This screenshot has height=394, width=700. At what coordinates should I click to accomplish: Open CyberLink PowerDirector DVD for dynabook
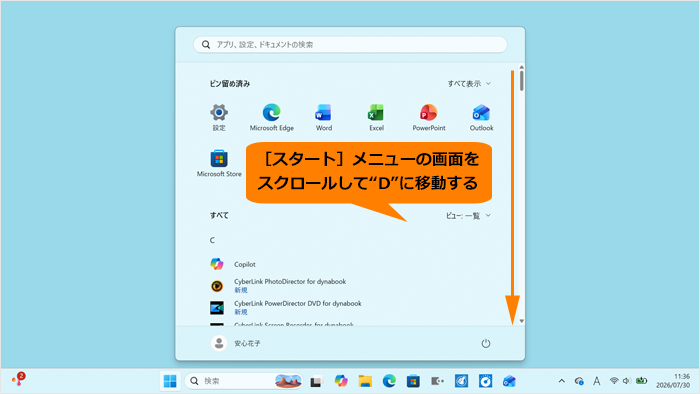[x=350, y=307]
